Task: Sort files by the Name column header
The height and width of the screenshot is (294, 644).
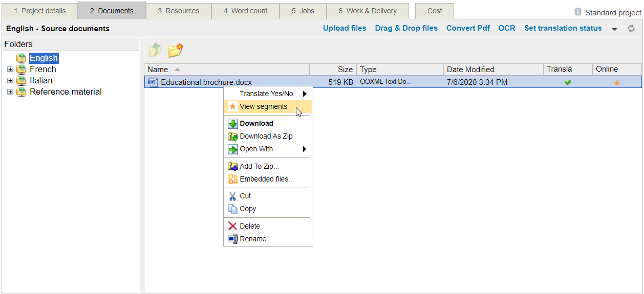Action: 158,70
